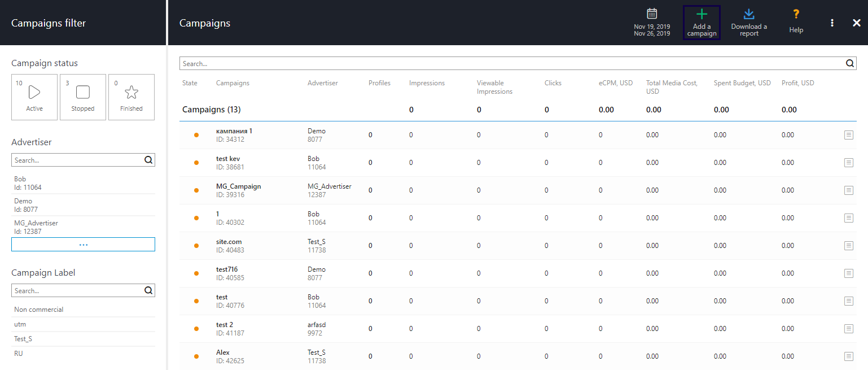Viewport: 868px width, 370px height.
Task: Select the Non commercial campaign label
Action: (39, 310)
